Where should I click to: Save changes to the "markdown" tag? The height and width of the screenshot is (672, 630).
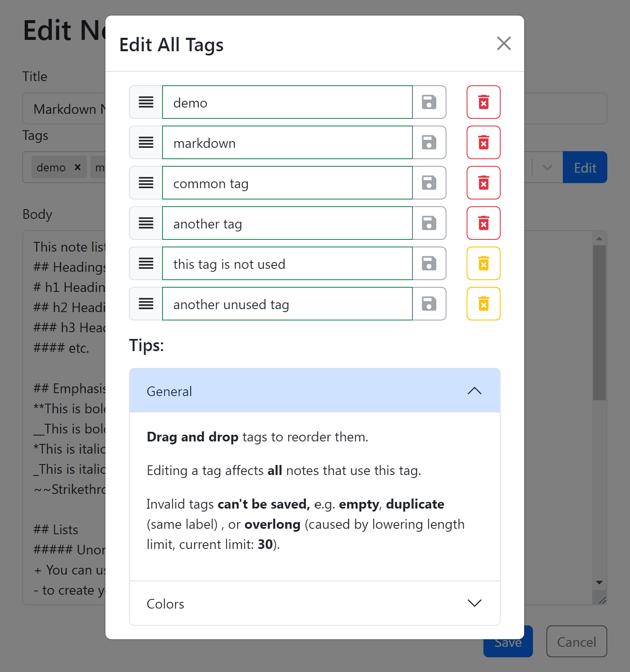point(428,142)
